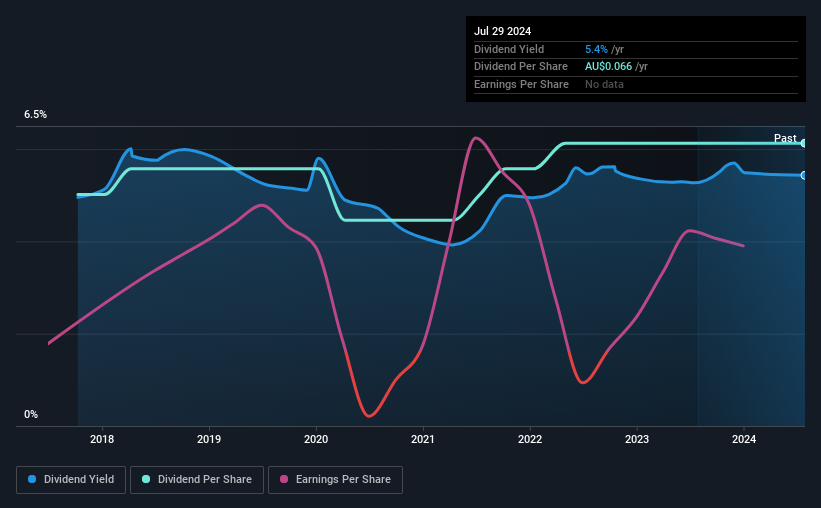Screen dimensions: 821x508
Task: Click the blue Dividend Yield legend dot
Action: click(32, 479)
